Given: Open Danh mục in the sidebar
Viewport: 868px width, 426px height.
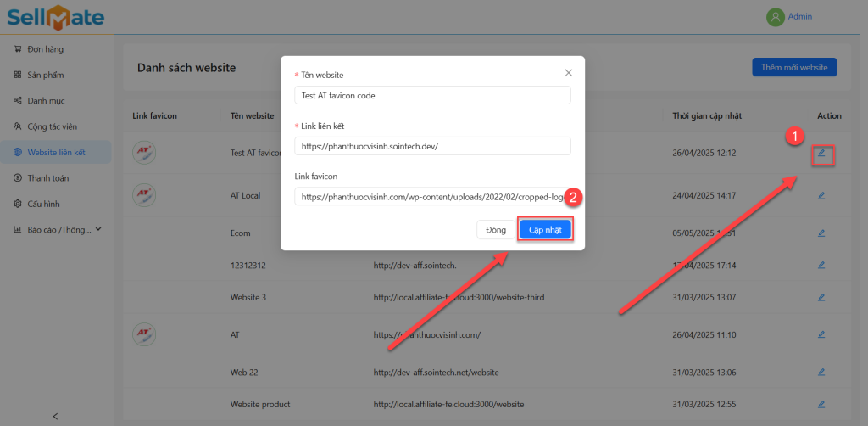Looking at the screenshot, I should coord(46,101).
